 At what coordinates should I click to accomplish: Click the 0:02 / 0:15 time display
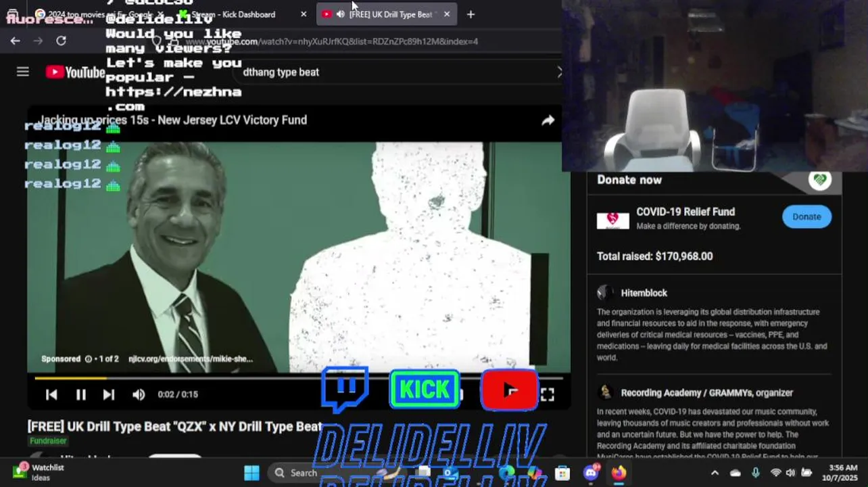click(178, 394)
